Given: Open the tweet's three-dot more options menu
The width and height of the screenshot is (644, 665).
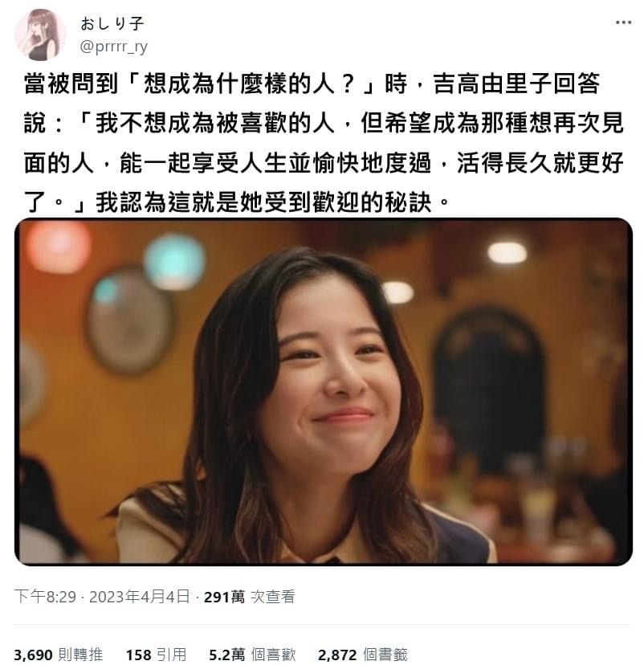Looking at the screenshot, I should [x=623, y=22].
